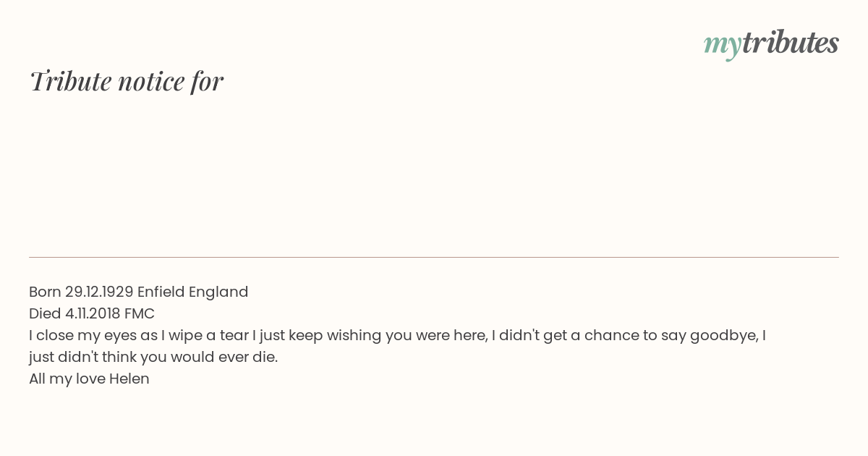This screenshot has height=456, width=868.
Task: Select the "Born 29.12.1929 Enfield England" line
Action: pos(139,292)
